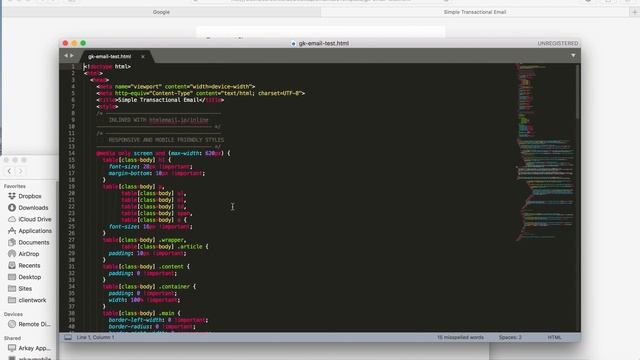Show next tab arrow in Sublime Text
The width and height of the screenshot is (640, 360).
(x=72, y=56)
